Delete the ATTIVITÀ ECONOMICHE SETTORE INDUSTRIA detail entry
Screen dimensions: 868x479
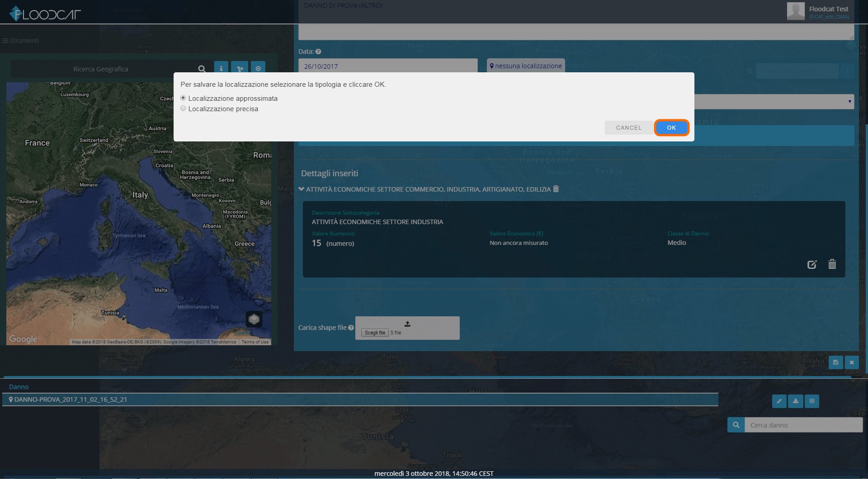pos(832,264)
